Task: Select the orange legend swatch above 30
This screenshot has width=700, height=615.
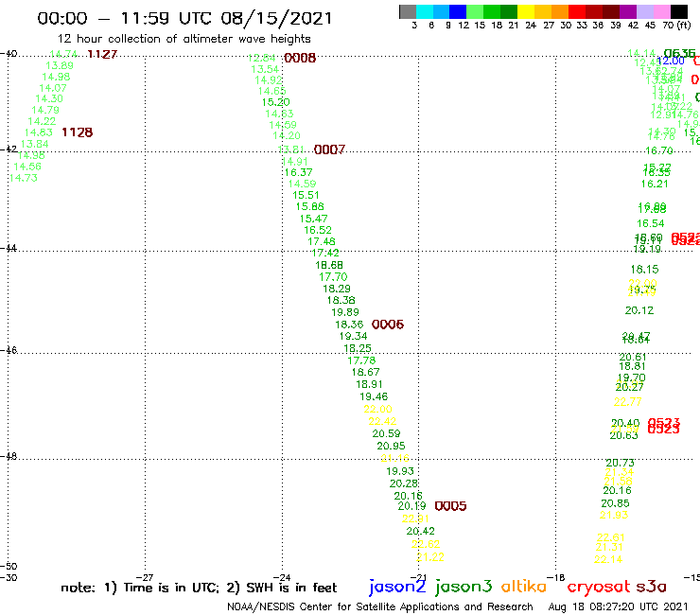Action: pos(560,11)
